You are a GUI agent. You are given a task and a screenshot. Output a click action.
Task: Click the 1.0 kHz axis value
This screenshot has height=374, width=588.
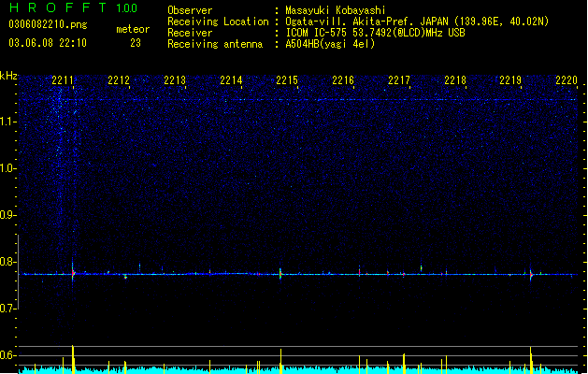tap(7, 168)
